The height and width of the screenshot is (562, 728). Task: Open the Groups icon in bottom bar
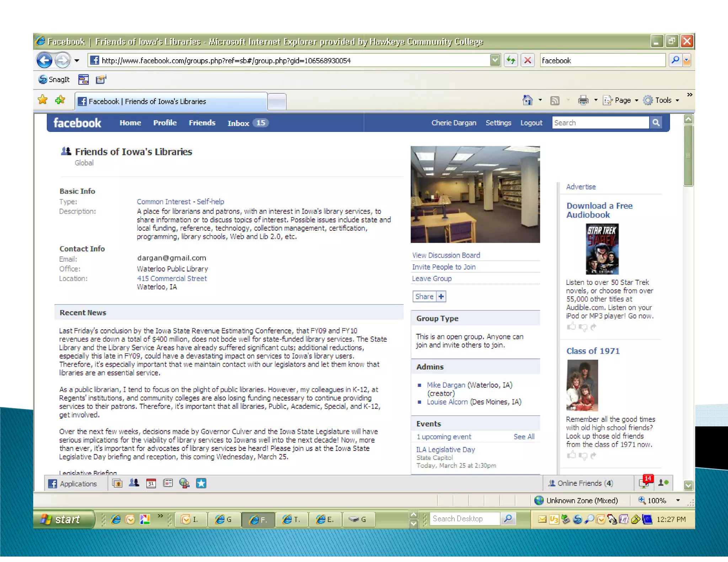(x=134, y=483)
